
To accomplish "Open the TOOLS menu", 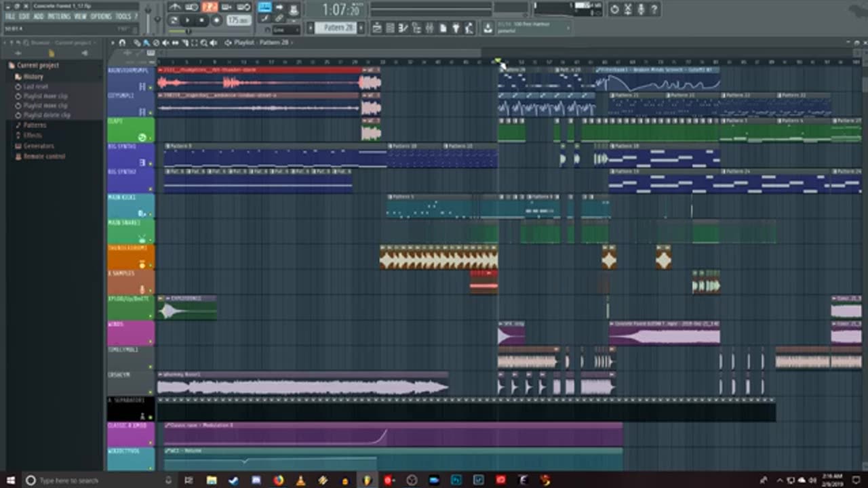I will point(123,16).
